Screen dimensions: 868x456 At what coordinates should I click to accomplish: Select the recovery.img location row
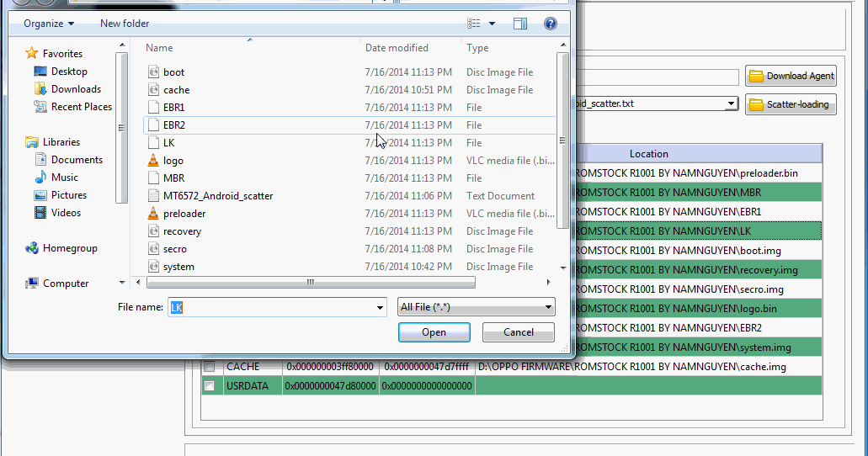(699, 270)
